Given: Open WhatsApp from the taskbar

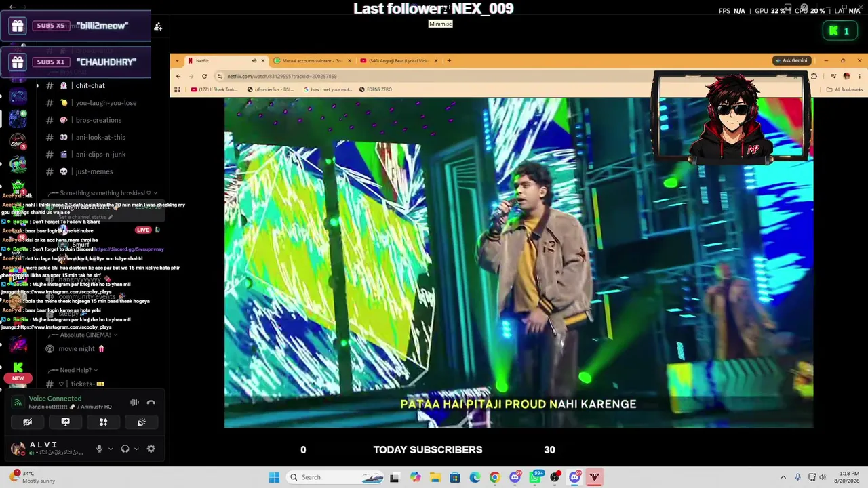Looking at the screenshot, I should pyautogui.click(x=535, y=477).
